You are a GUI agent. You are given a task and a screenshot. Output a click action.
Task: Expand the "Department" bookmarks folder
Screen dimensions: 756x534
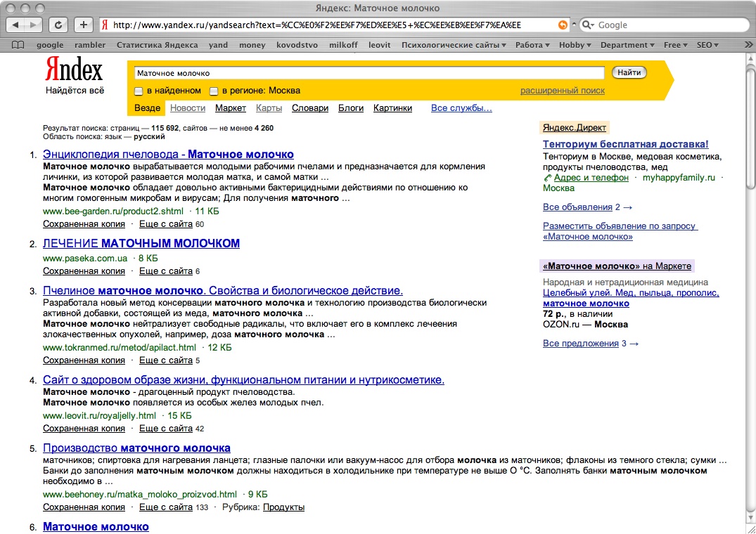click(627, 45)
